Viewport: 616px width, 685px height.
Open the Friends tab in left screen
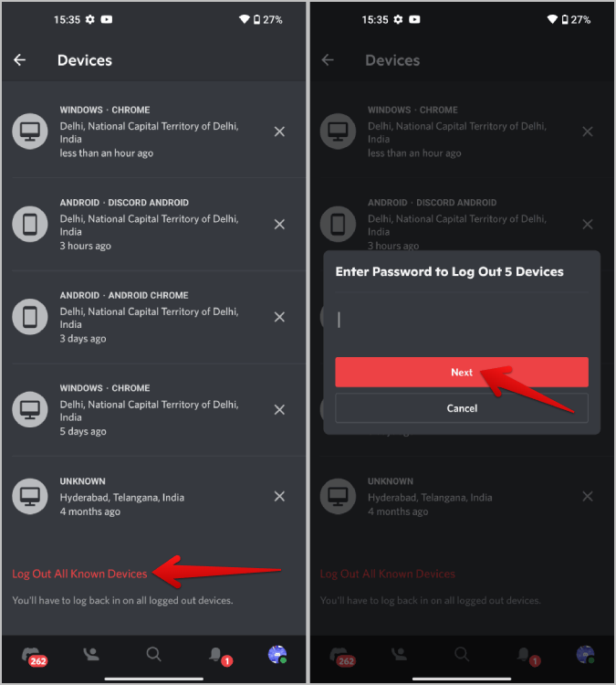[x=92, y=654]
